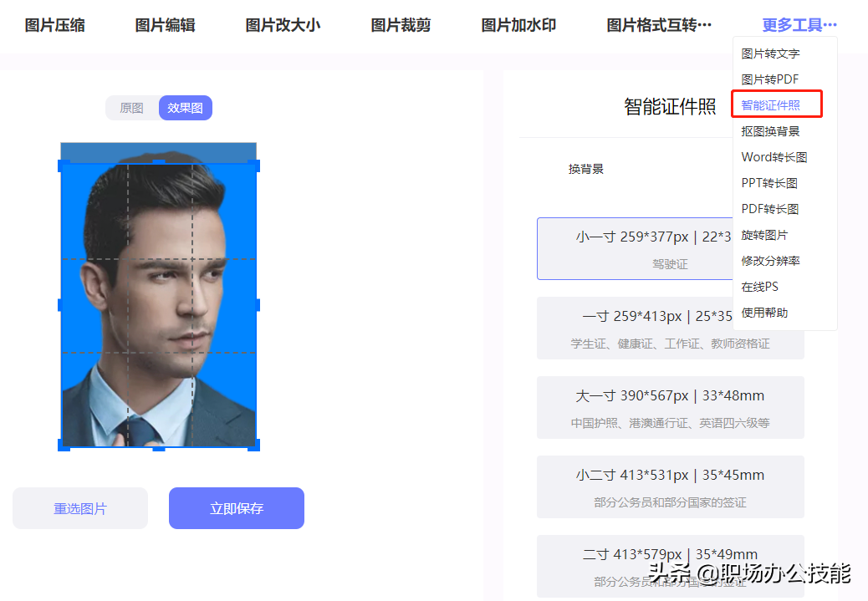Choose 图片转文字 from the menu

point(770,53)
